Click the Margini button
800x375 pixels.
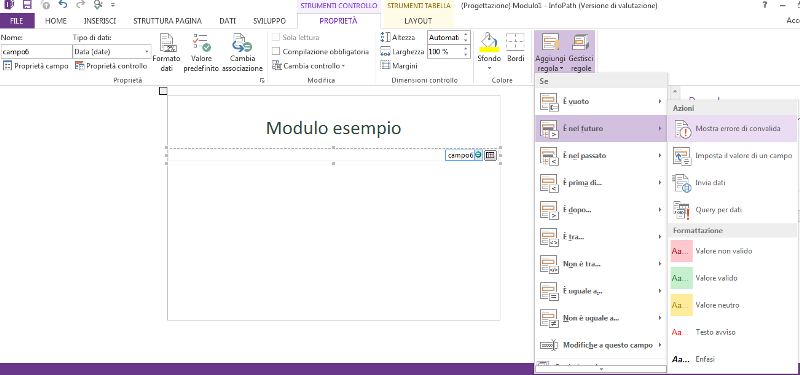pyautogui.click(x=399, y=66)
